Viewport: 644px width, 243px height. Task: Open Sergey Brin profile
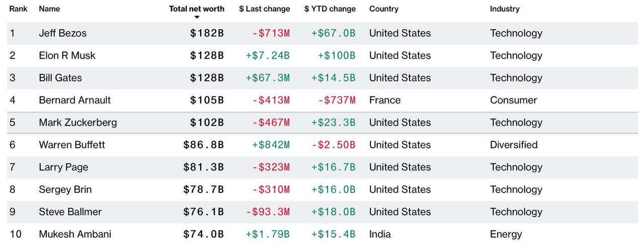pyautogui.click(x=65, y=190)
